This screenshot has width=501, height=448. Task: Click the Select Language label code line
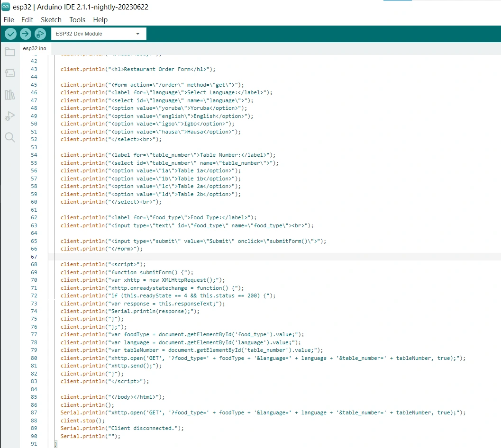pos(166,93)
